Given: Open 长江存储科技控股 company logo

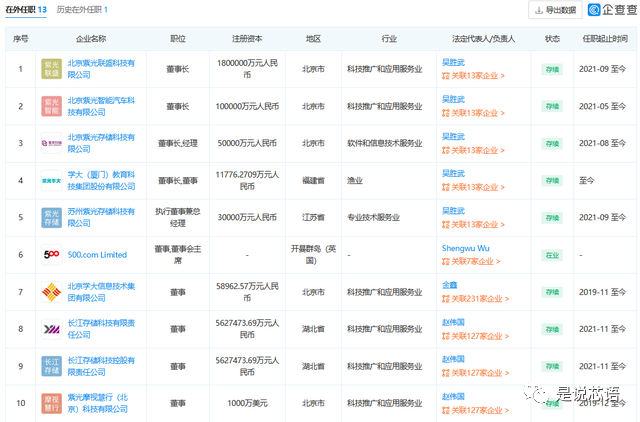Looking at the screenshot, I should pyautogui.click(x=51, y=366).
